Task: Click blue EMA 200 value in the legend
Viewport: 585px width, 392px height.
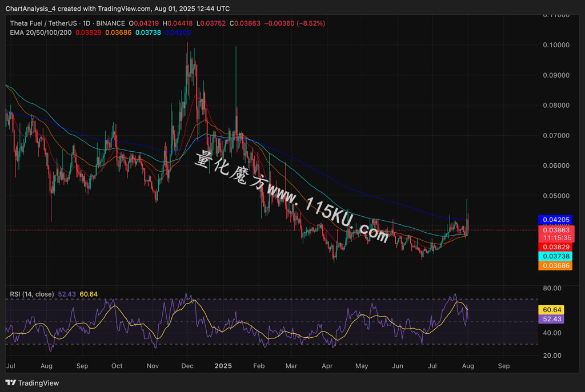Action: coord(178,33)
